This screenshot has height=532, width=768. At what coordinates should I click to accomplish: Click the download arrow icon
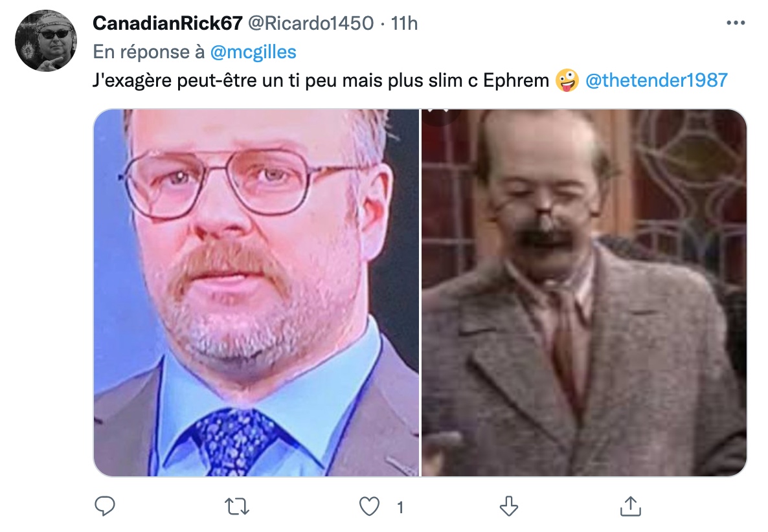point(508,506)
